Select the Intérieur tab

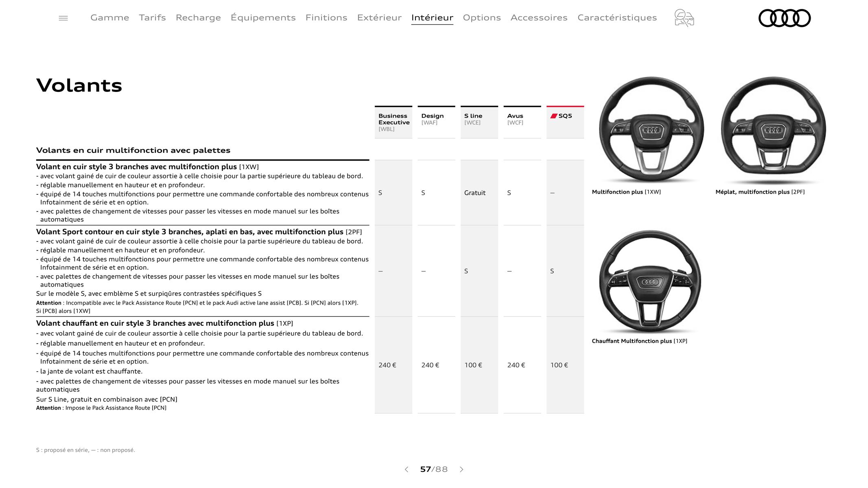pyautogui.click(x=432, y=17)
